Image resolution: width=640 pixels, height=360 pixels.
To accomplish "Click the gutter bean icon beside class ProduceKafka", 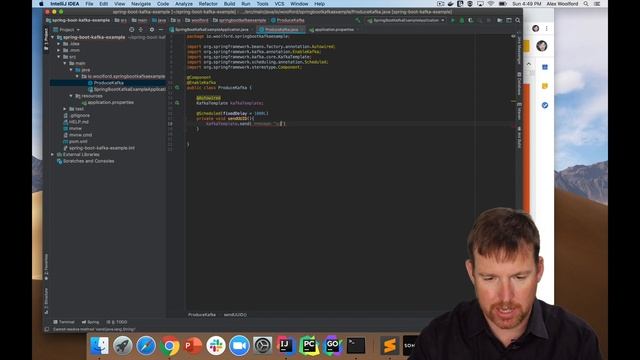I will (177, 87).
